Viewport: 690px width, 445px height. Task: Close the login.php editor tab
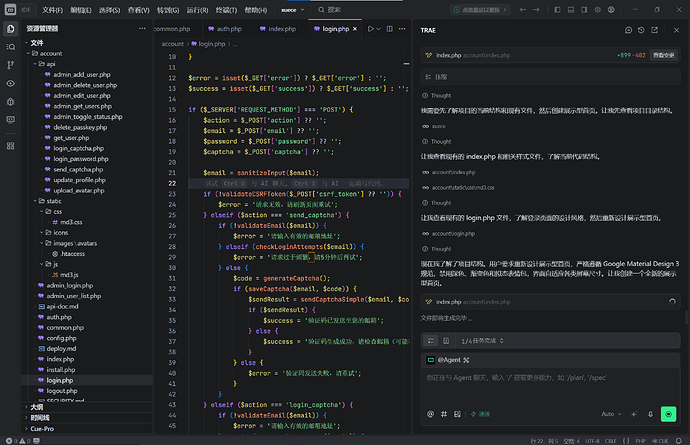tap(355, 29)
